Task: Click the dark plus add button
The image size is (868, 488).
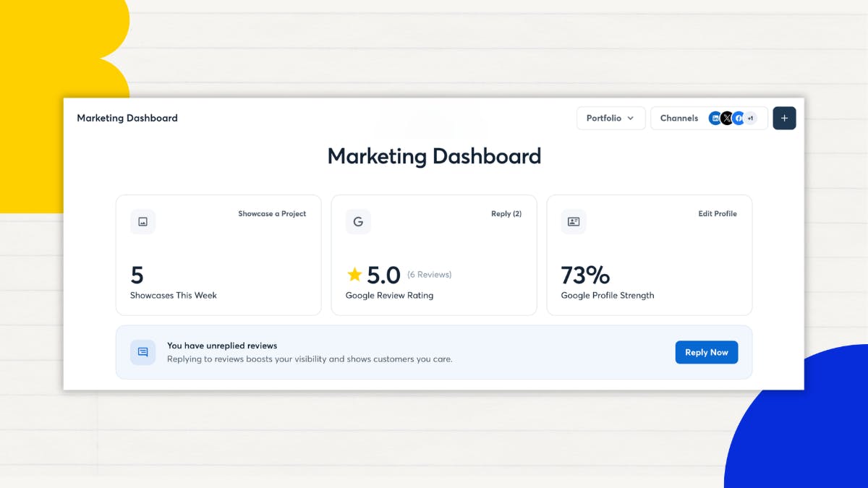Action: (784, 118)
